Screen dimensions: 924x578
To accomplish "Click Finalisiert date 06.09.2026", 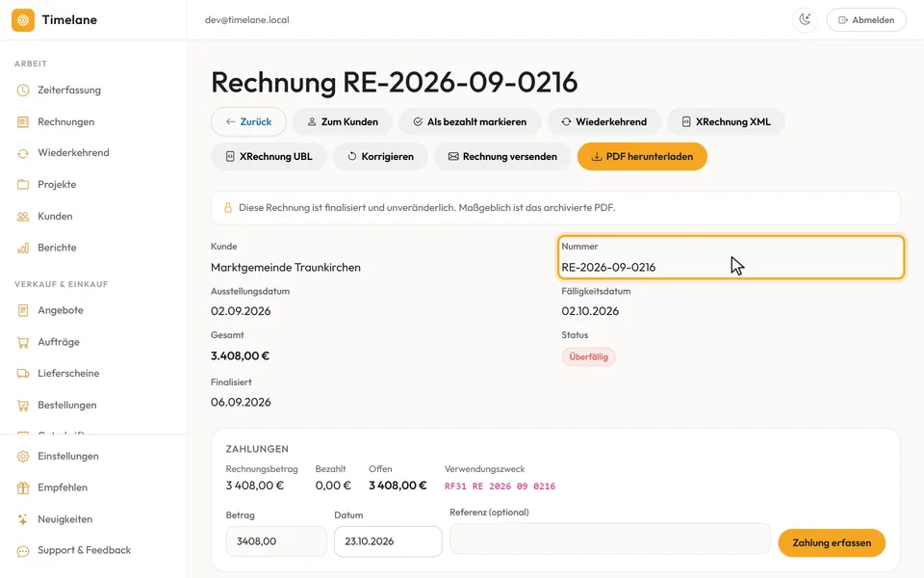I will coord(241,403).
